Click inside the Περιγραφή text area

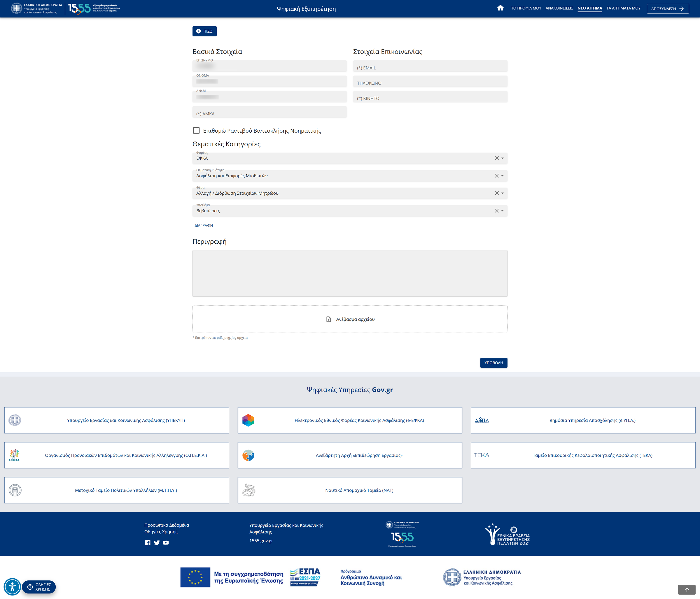350,273
